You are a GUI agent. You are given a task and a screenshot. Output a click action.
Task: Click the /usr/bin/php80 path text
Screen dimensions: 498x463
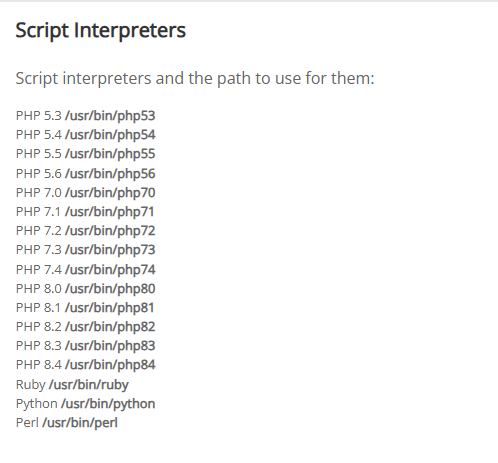(x=110, y=289)
